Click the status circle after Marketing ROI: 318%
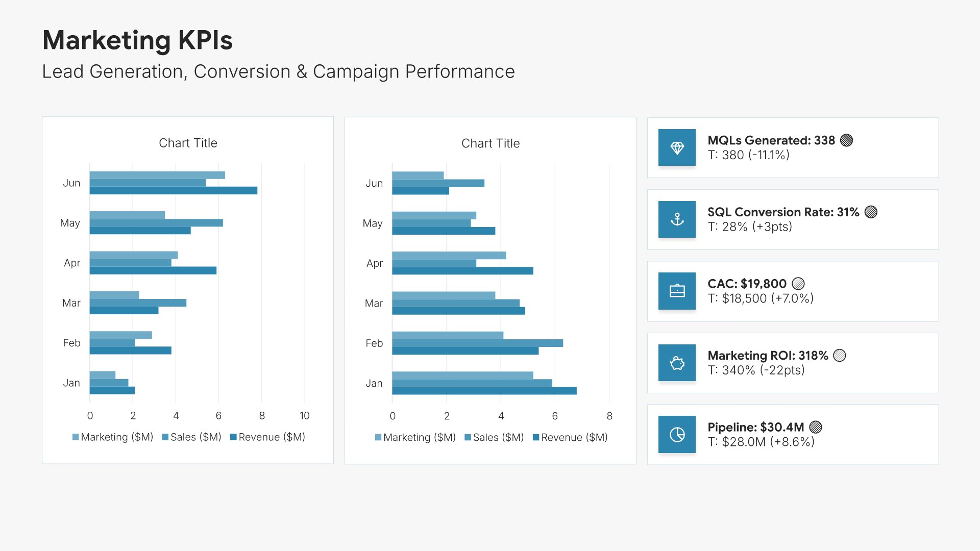The height and width of the screenshot is (551, 980). 839,356
